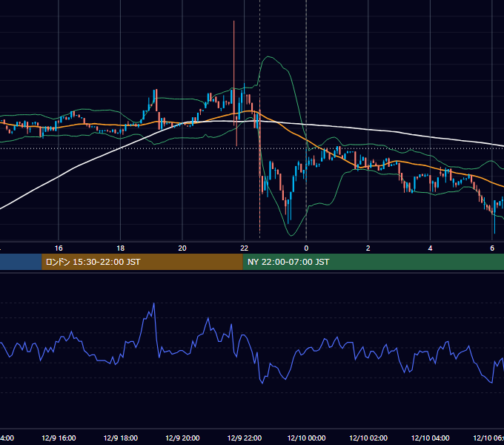
Task: Click the 0 hour label on price chart axis
Action: [306, 248]
